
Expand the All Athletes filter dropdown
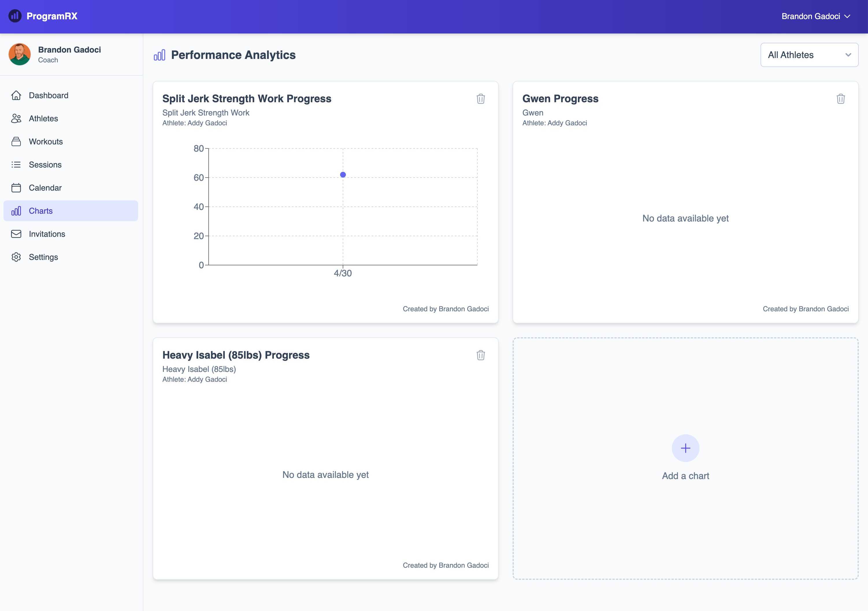tap(809, 55)
